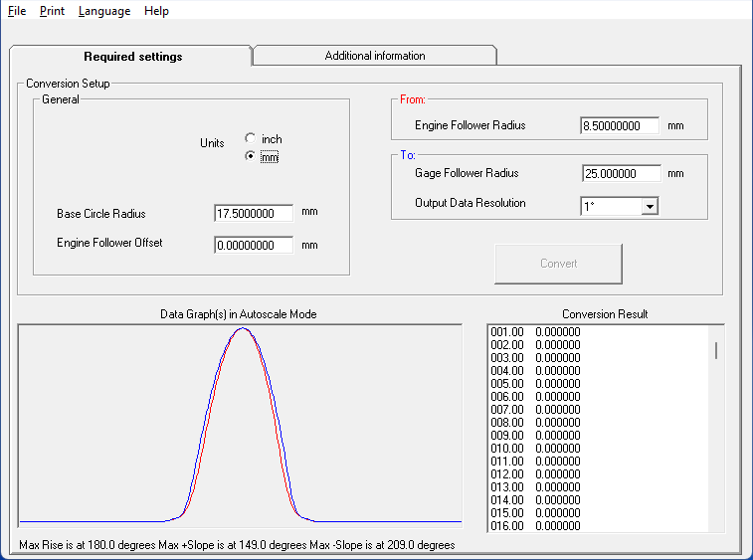The width and height of the screenshot is (753, 560).
Task: Open the Print menu
Action: tap(52, 11)
